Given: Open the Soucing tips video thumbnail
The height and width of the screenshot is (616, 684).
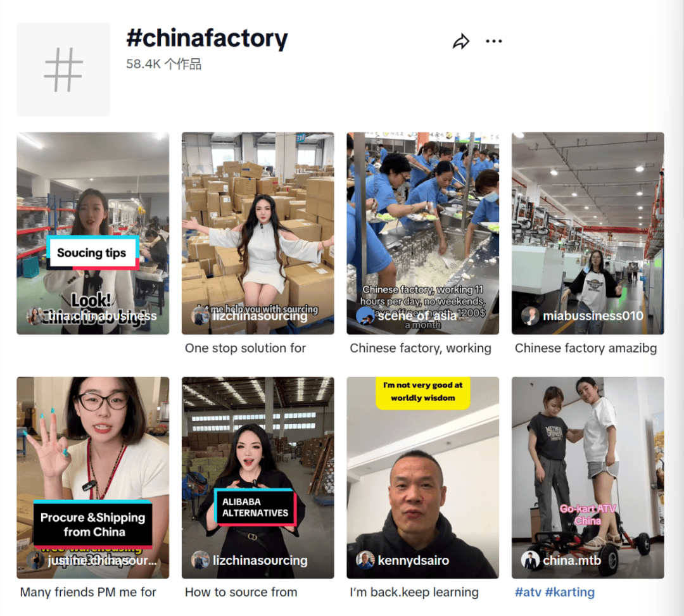Looking at the screenshot, I should pyautogui.click(x=93, y=233).
